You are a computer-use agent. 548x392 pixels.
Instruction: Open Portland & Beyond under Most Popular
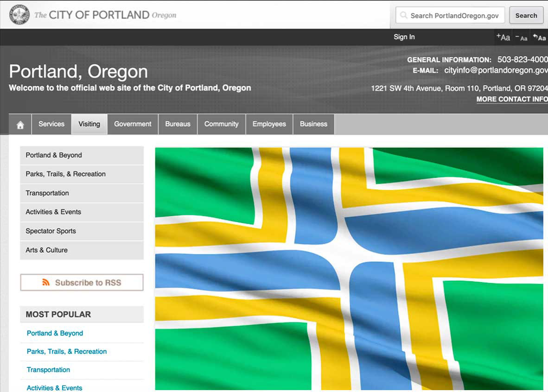[55, 333]
